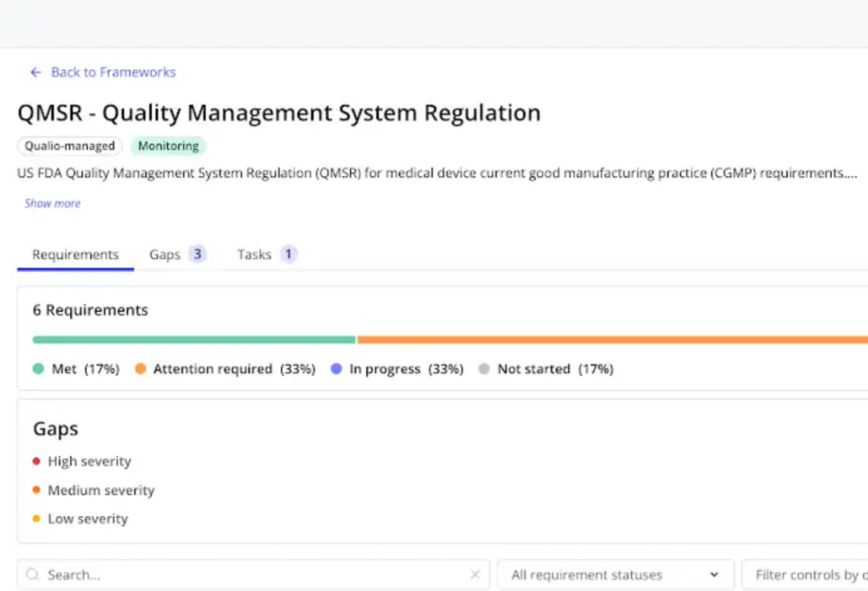Expand the description with Show more

[x=52, y=203]
